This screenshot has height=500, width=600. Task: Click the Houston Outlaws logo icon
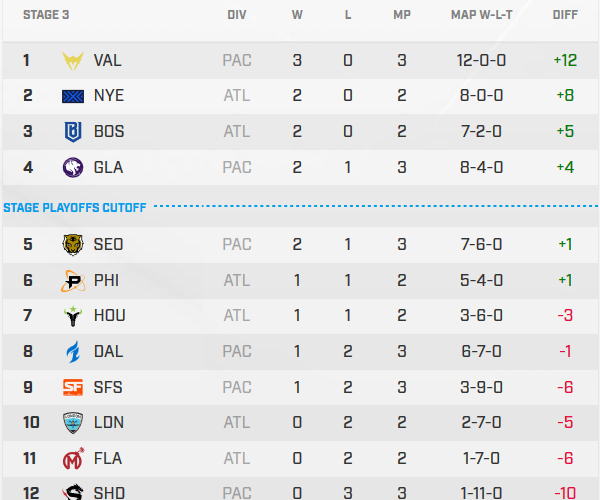73,315
